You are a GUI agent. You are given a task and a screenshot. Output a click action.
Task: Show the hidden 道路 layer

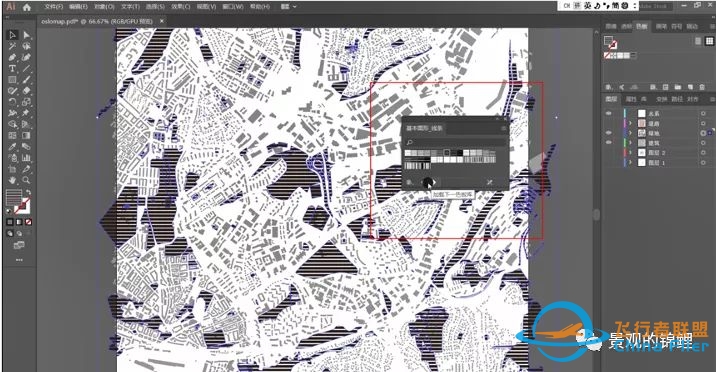coord(609,123)
